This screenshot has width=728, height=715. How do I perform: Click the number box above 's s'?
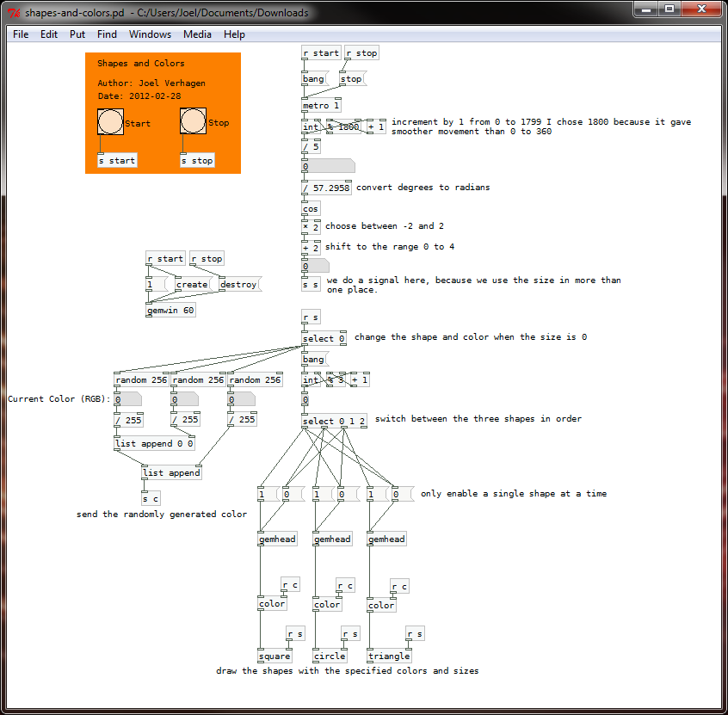(315, 267)
